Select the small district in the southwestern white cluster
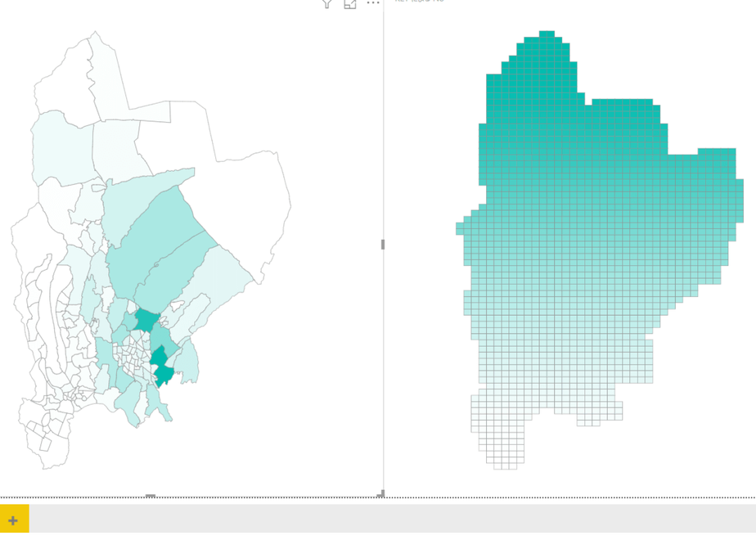Image resolution: width=756 pixels, height=540 pixels. coord(46,443)
